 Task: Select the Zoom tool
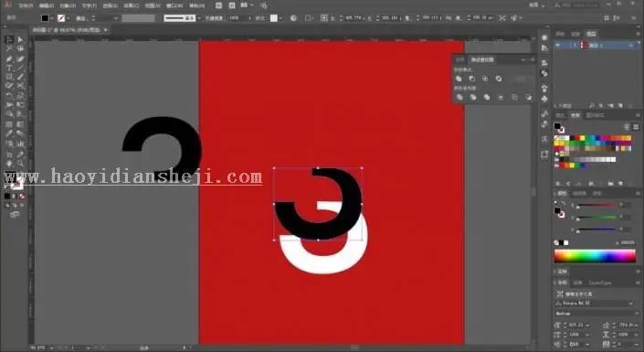coord(20,164)
